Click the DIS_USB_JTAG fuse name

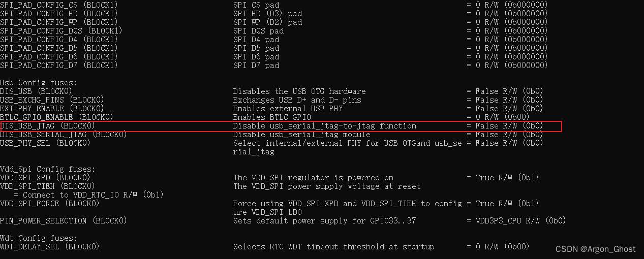tap(27, 126)
